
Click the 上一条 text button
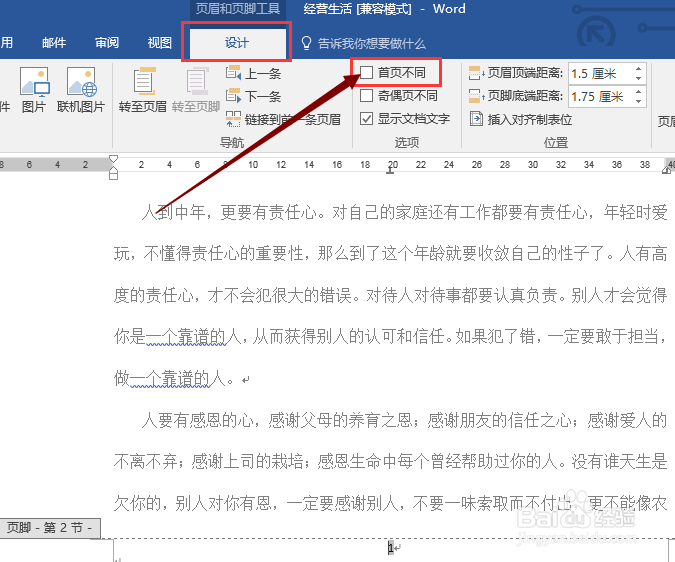pyautogui.click(x=263, y=74)
